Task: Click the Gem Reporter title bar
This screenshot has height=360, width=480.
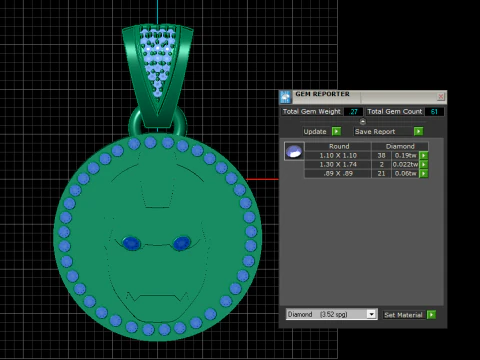Action: 363,97
